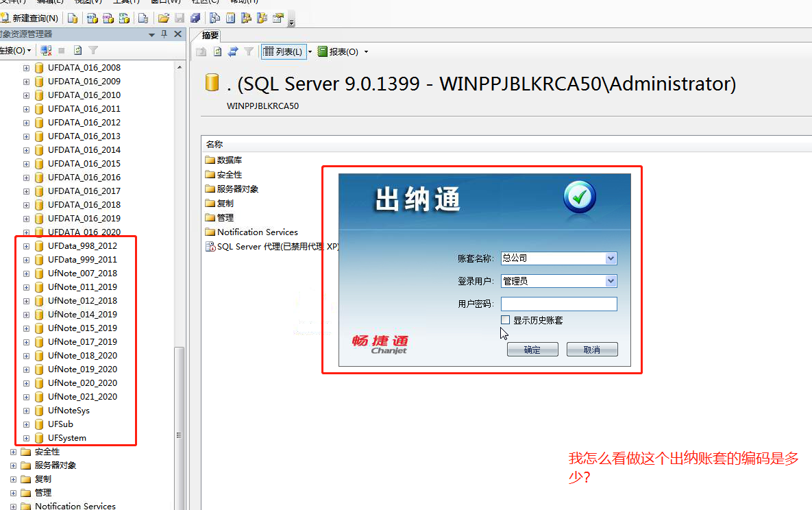Click the 用户密码 password field
Viewport: 812px width, 510px height.
click(559, 304)
